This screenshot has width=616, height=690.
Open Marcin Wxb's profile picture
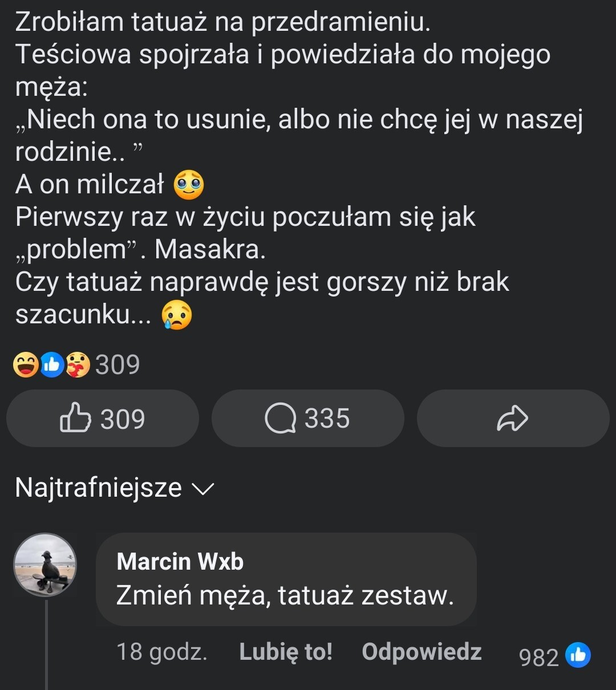point(45,565)
